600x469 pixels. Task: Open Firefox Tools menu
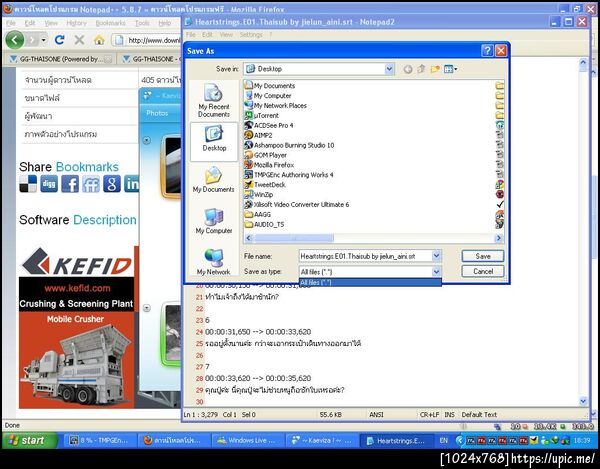click(x=142, y=23)
